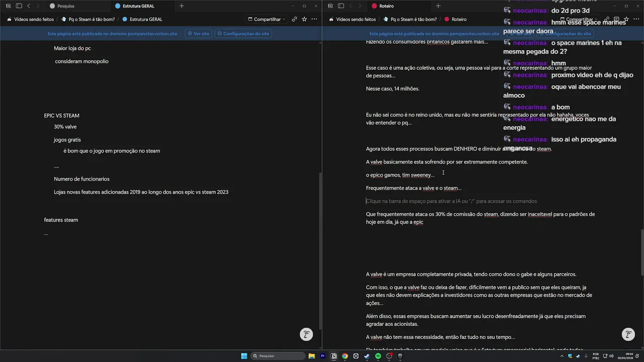Click 'A valve é um empresa completamente privada' paragraph
This screenshot has height=362, width=644.
coord(471,275)
